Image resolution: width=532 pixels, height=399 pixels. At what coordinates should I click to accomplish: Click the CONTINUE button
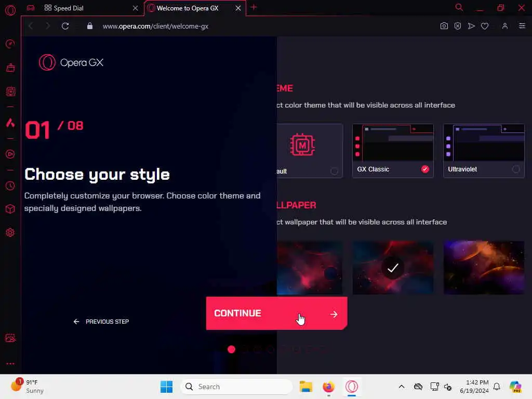point(276,313)
